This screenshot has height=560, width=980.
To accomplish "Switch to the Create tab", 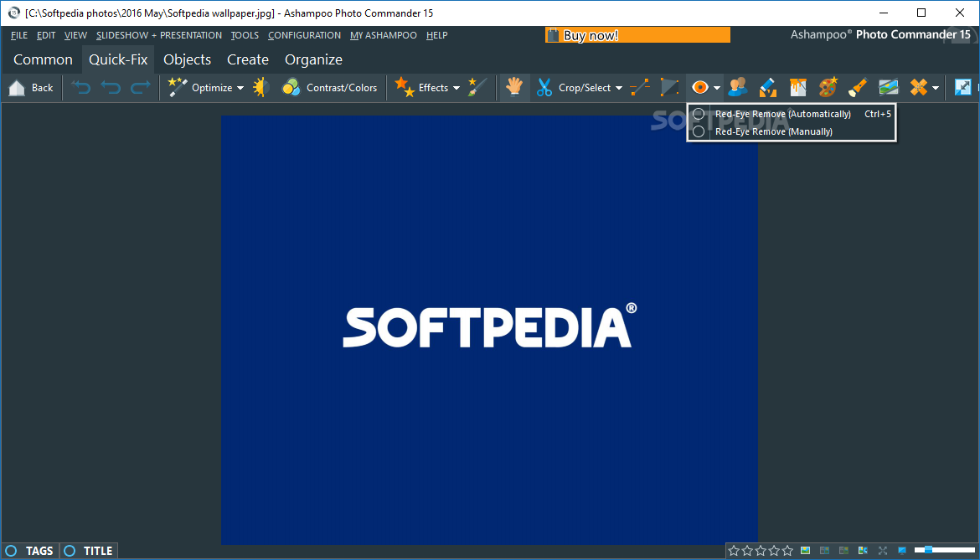I will tap(247, 59).
